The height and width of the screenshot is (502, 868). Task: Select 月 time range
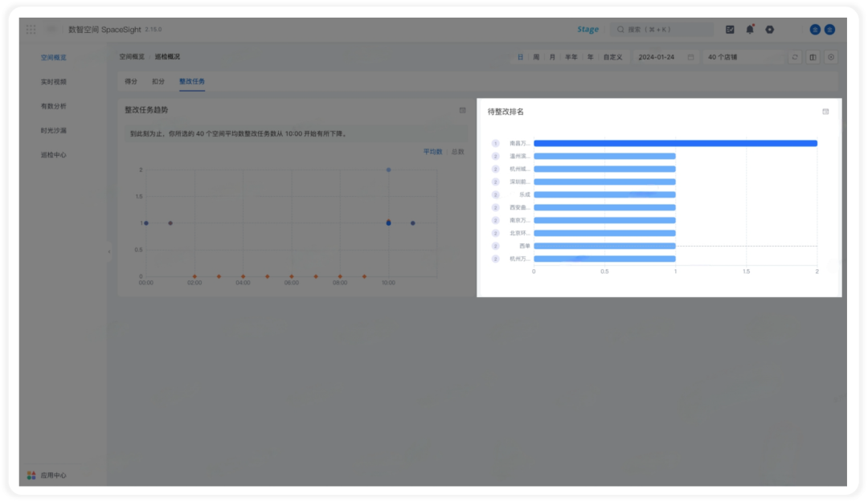click(x=552, y=57)
